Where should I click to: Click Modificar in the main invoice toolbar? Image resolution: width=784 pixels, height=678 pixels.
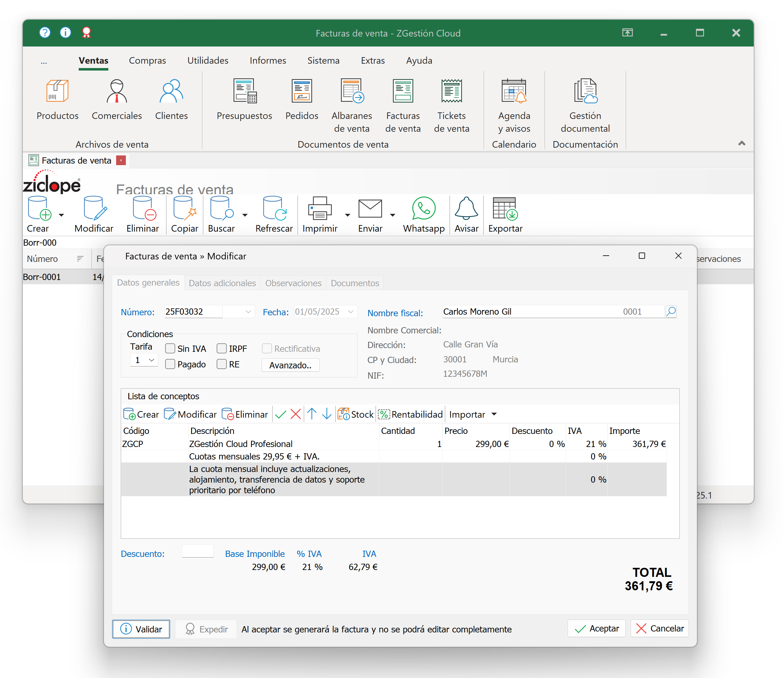click(94, 214)
